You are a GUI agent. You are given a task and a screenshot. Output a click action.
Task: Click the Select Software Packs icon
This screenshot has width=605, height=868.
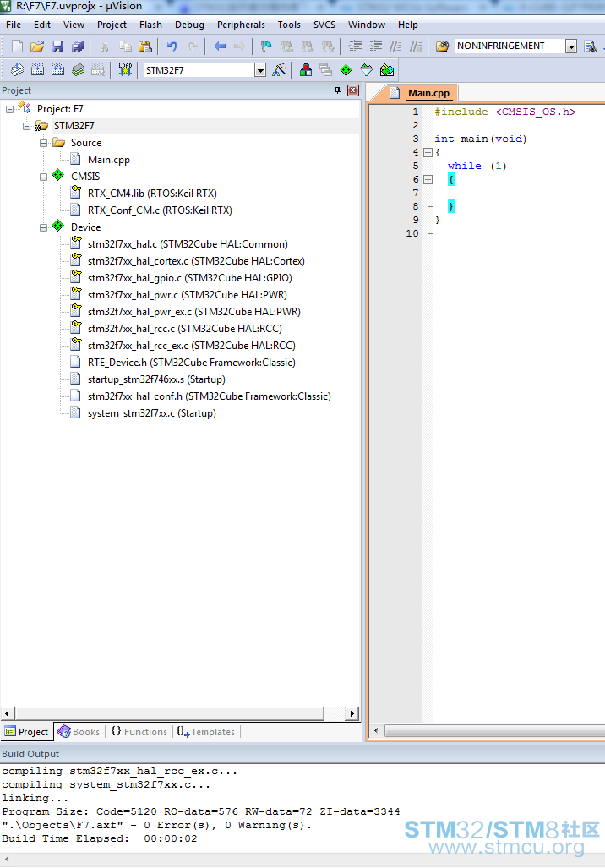(367, 70)
